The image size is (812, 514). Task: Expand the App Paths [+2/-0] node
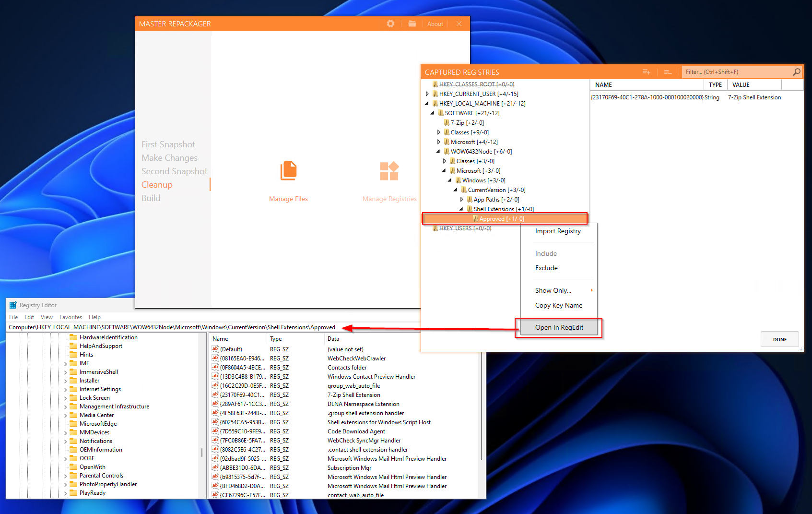point(462,200)
